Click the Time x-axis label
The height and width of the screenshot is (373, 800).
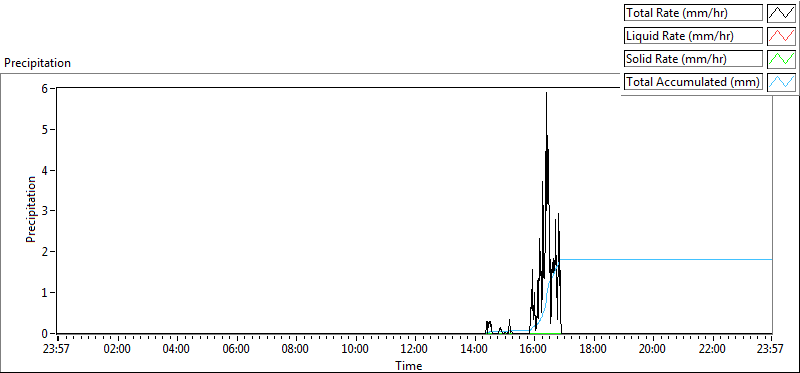409,365
